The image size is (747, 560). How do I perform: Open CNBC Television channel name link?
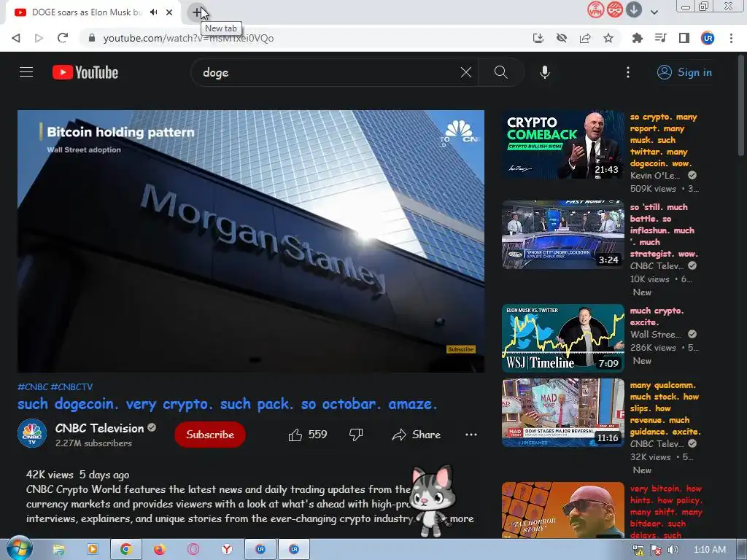(99, 428)
